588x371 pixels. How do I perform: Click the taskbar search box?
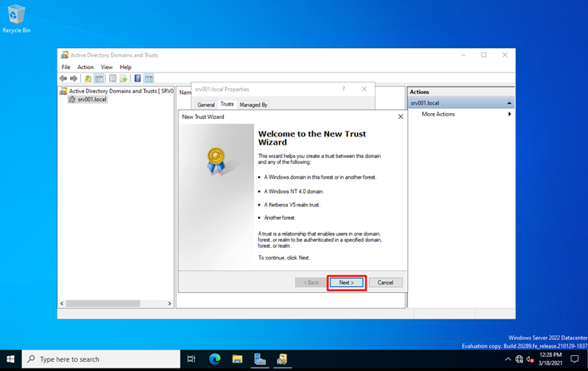tap(101, 359)
